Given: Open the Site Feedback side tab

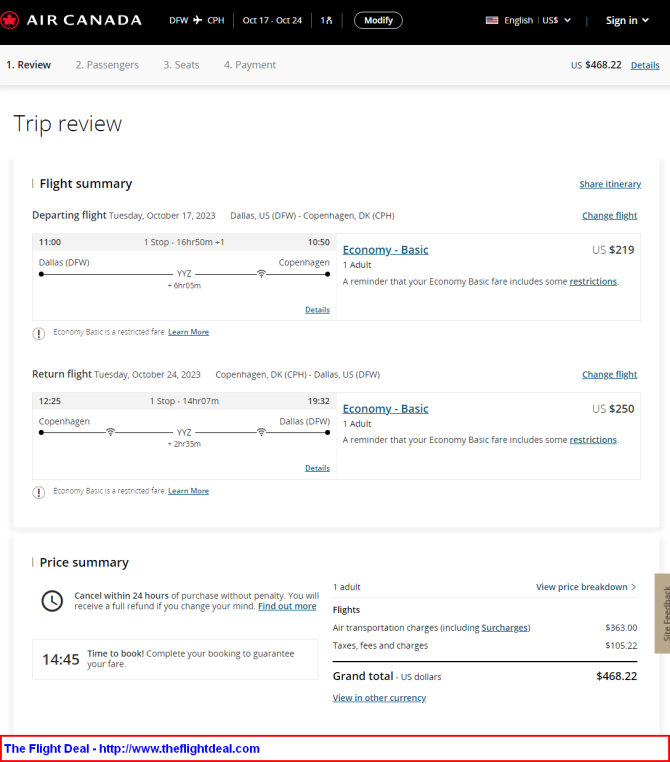Looking at the screenshot, I should click(663, 613).
